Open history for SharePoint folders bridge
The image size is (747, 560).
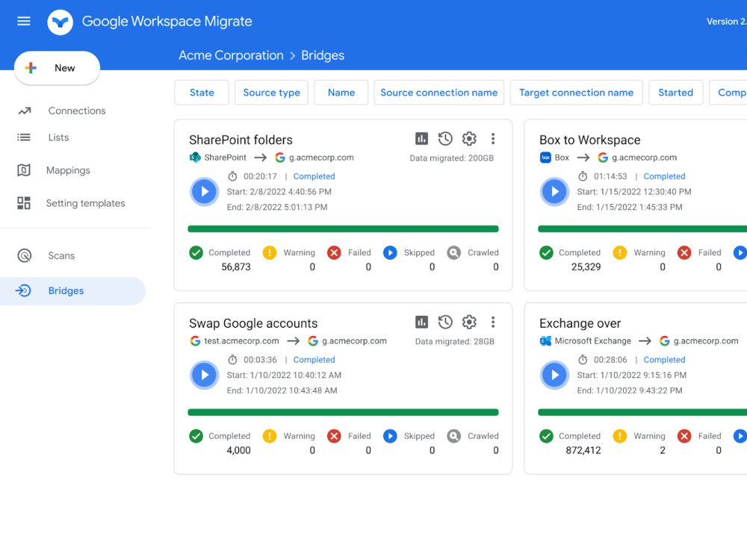pos(445,139)
